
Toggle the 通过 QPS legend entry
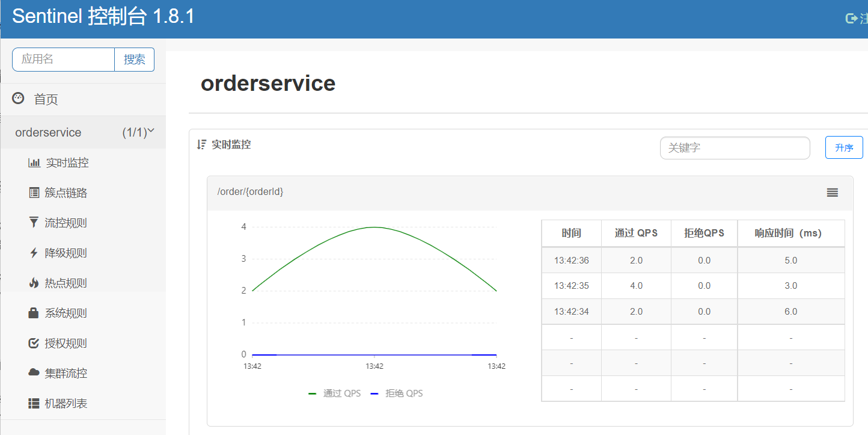point(335,393)
